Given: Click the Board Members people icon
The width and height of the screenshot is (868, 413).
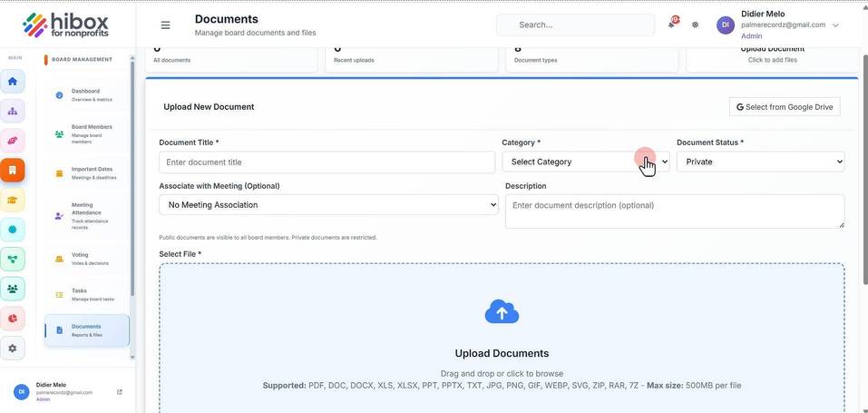Looking at the screenshot, I should (x=59, y=134).
